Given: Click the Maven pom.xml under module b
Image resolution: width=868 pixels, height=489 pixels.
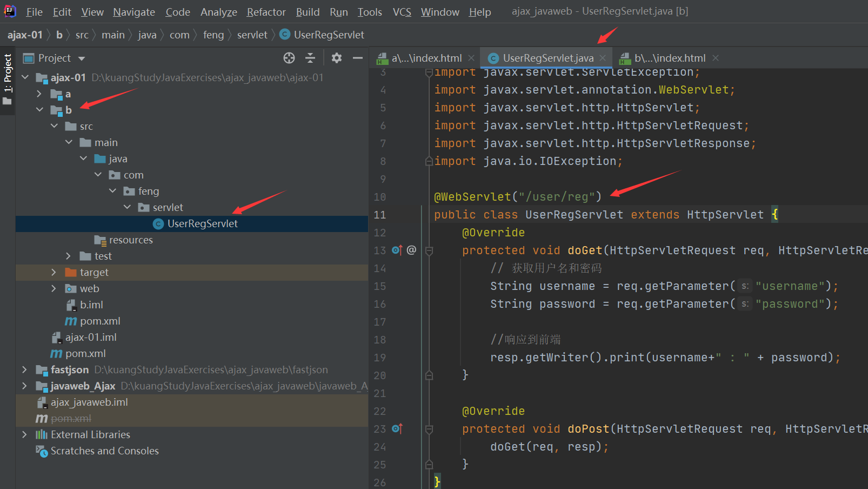Looking at the screenshot, I should (92, 321).
